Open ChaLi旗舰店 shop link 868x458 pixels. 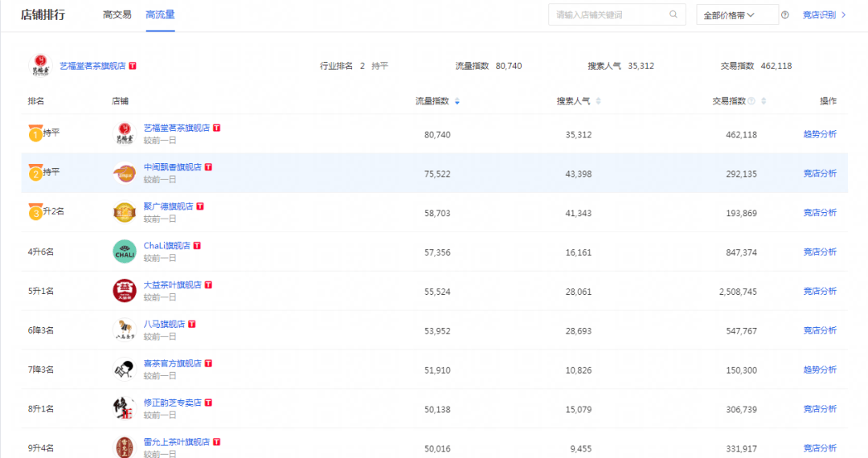(166, 246)
